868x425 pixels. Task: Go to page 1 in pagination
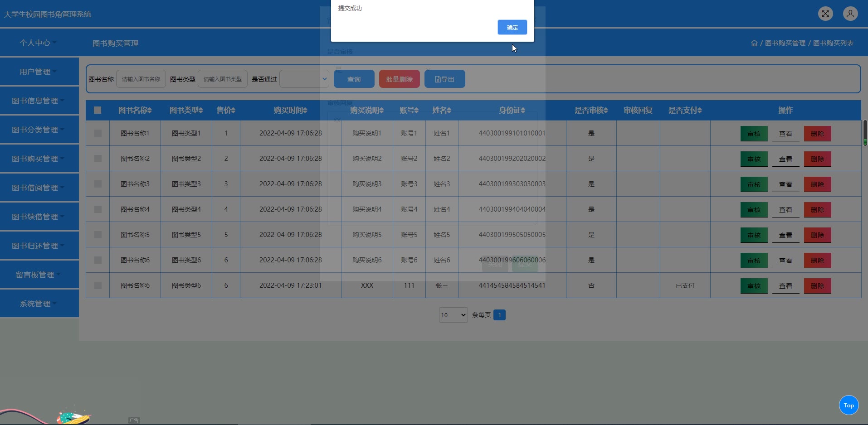click(x=499, y=315)
